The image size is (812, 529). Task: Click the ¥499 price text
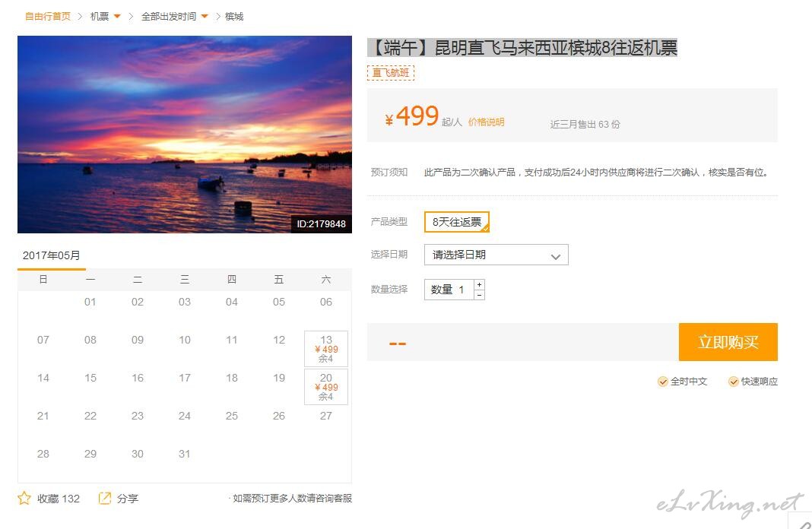[411, 116]
